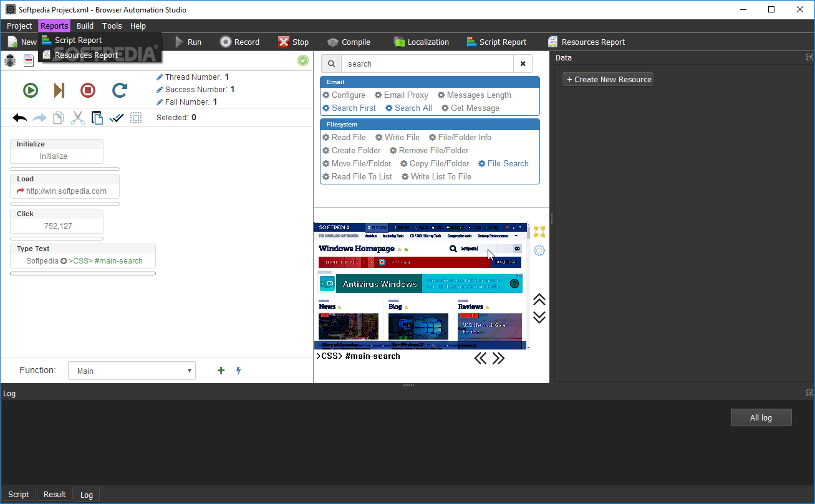This screenshot has height=504, width=815.
Task: Select the Load action block
Action: coord(64,186)
